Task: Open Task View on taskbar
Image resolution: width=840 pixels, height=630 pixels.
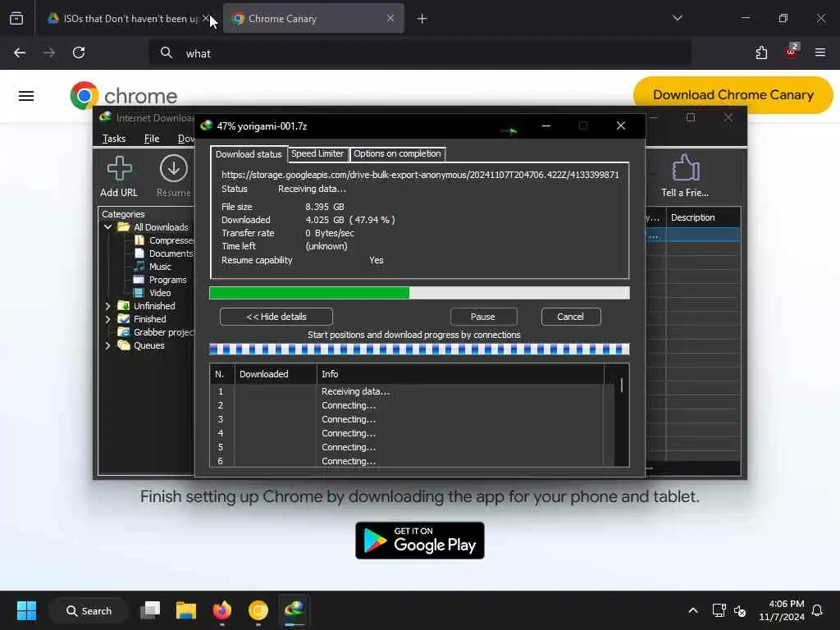Action: (150, 610)
